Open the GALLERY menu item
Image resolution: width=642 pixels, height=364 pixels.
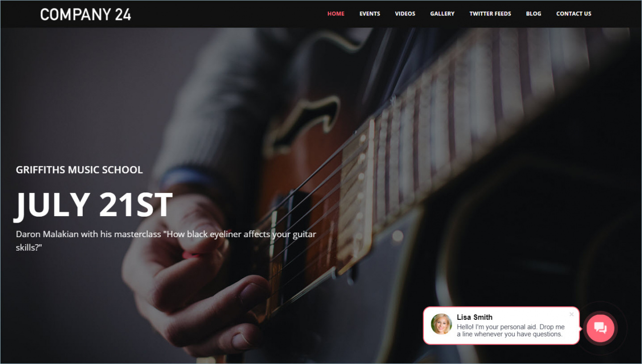tap(442, 14)
